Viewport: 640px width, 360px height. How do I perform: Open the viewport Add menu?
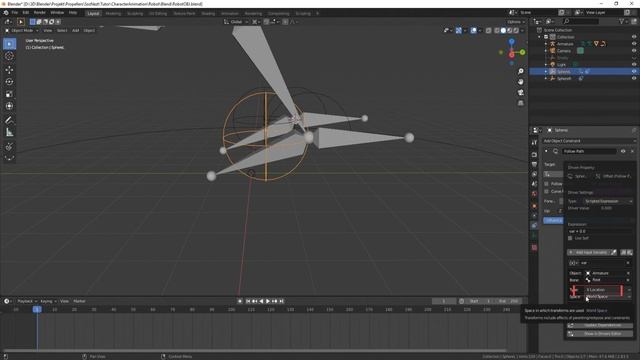[x=76, y=31]
